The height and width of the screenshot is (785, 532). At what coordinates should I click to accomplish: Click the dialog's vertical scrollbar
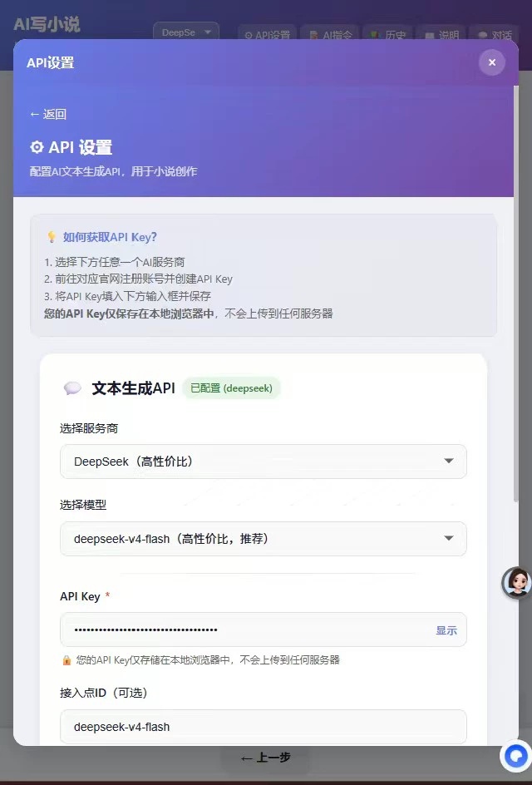click(516, 293)
